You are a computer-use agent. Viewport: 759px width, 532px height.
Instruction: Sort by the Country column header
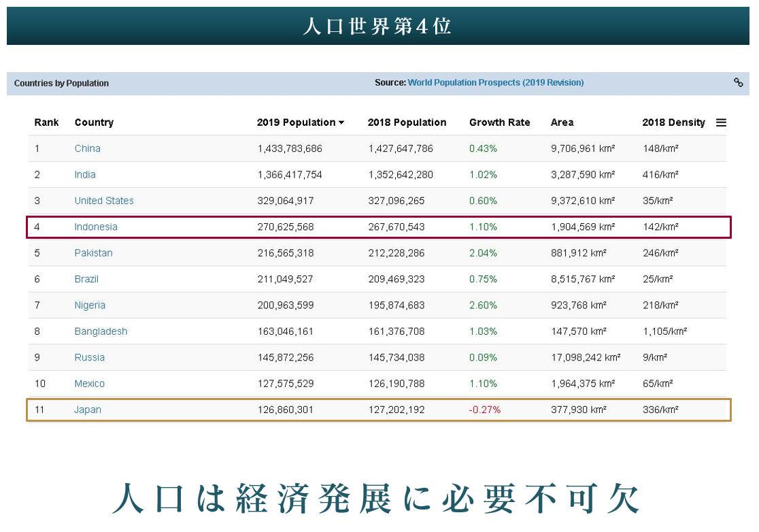pyautogui.click(x=94, y=123)
